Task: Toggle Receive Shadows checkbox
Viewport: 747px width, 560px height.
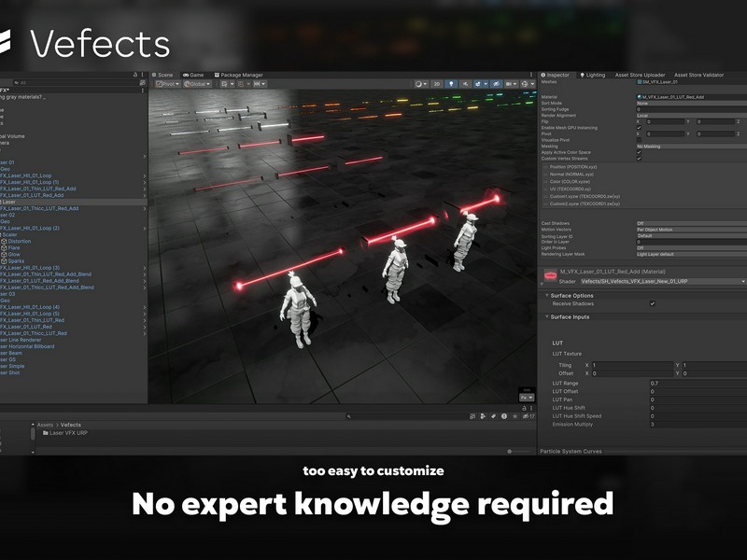Action: tap(652, 303)
